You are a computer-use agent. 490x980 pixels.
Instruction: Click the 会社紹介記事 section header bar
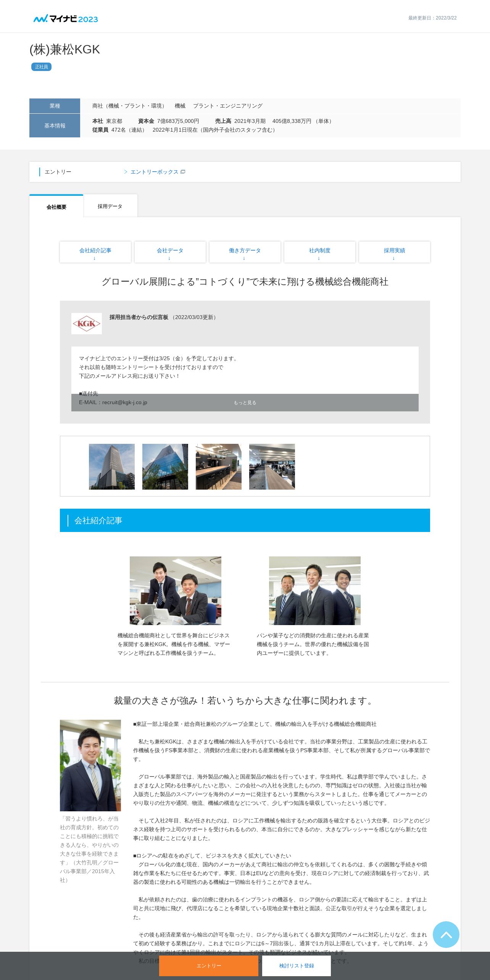click(245, 520)
